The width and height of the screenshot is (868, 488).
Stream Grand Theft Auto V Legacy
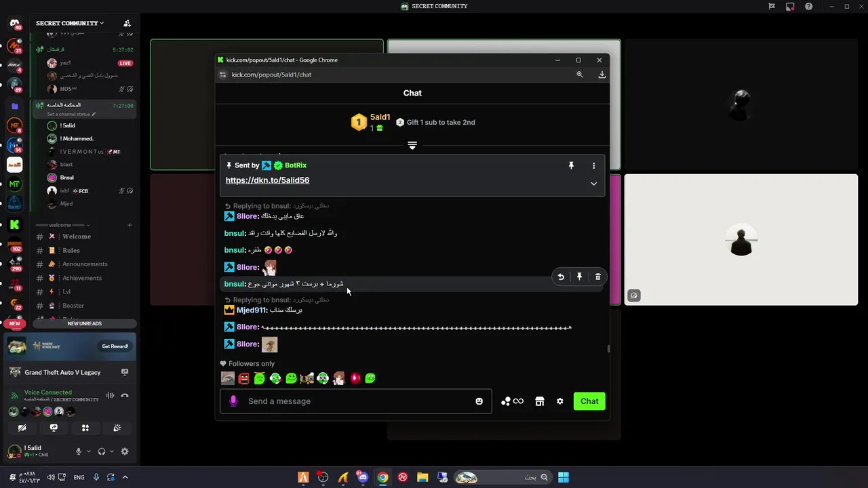124,372
